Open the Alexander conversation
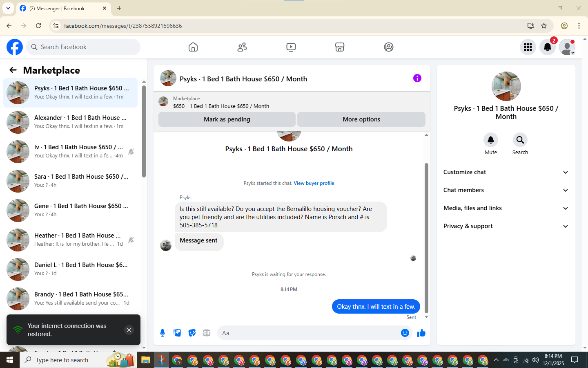This screenshot has height=368, width=588. (x=71, y=122)
